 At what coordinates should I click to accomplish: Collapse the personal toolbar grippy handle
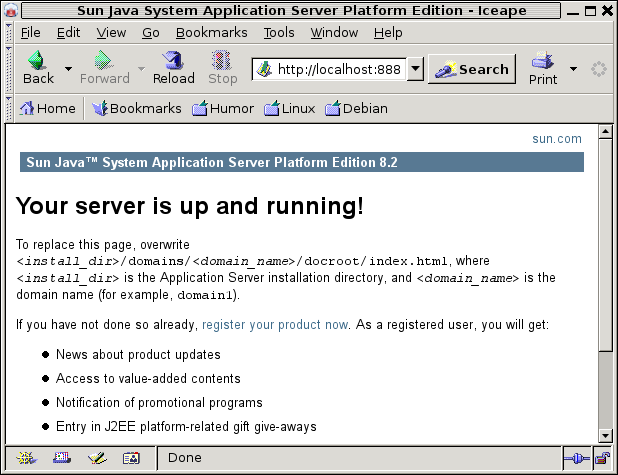tap(9, 108)
